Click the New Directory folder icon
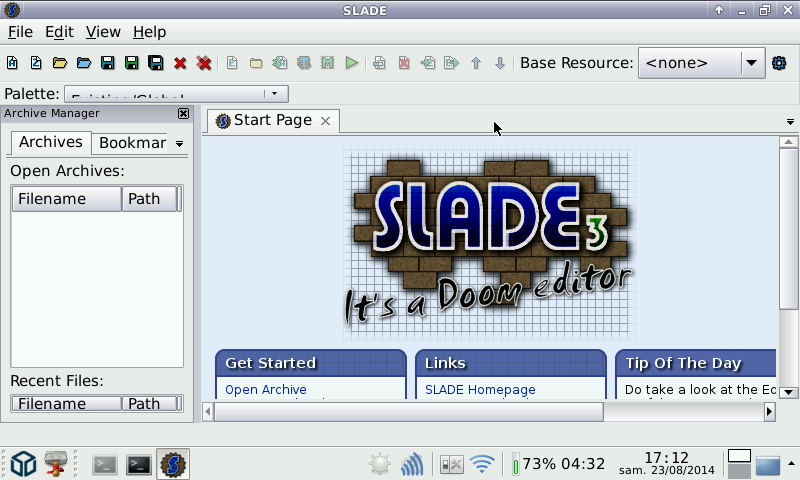The height and width of the screenshot is (480, 800). [256, 63]
